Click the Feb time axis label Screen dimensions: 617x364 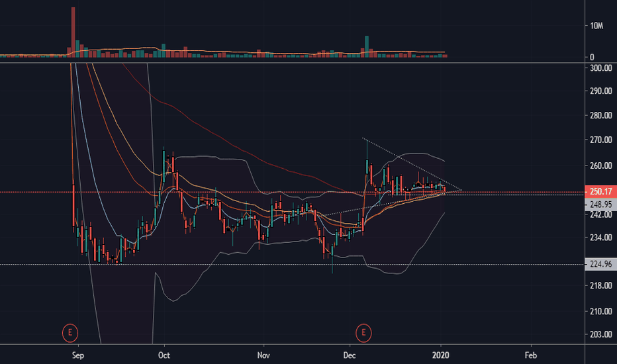530,355
